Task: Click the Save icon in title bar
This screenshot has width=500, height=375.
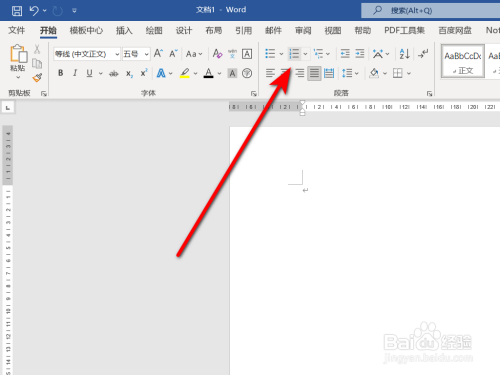Action: pos(17,11)
